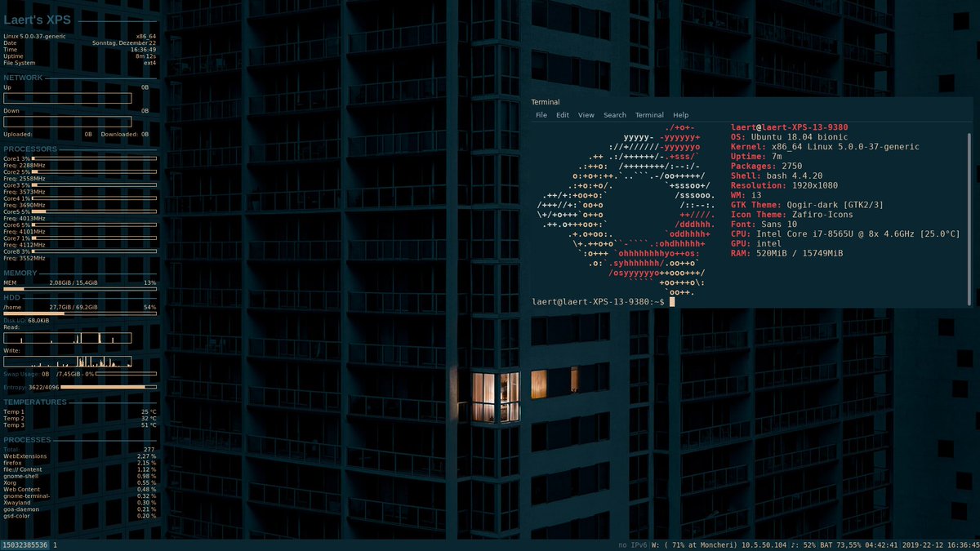Click the 'GTK Theme: Qogir-dark' line
Viewport: 980px width, 551px height.
click(x=808, y=205)
